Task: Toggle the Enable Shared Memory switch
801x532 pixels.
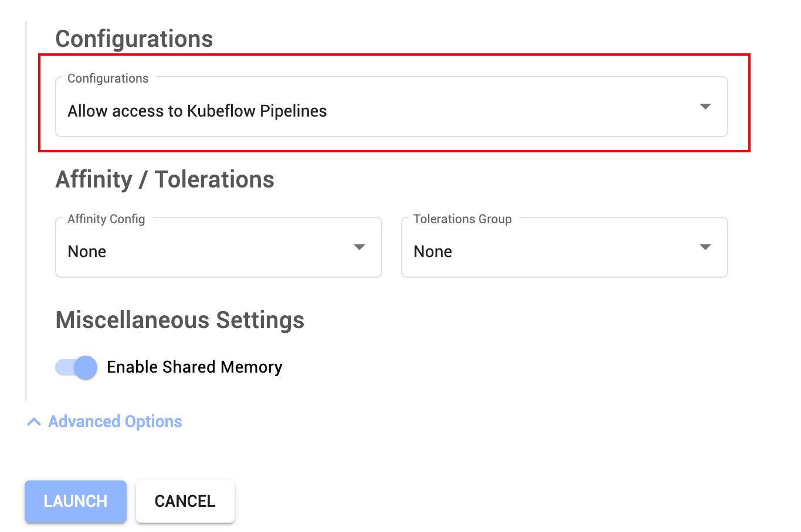Action: click(76, 367)
